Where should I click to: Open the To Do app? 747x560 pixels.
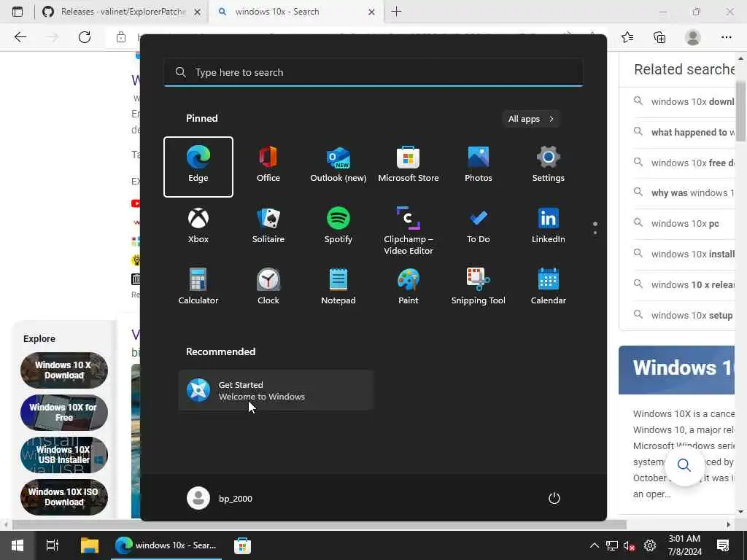tap(479, 227)
